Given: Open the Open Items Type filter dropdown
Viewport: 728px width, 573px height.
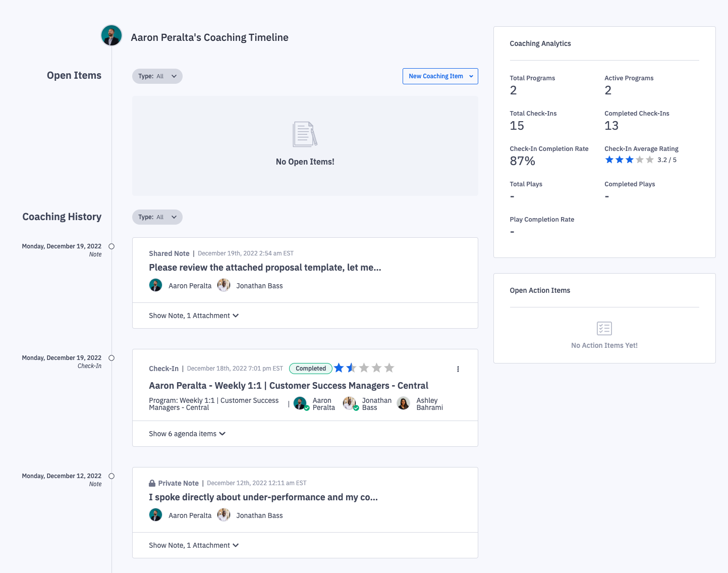Looking at the screenshot, I should 157,76.
